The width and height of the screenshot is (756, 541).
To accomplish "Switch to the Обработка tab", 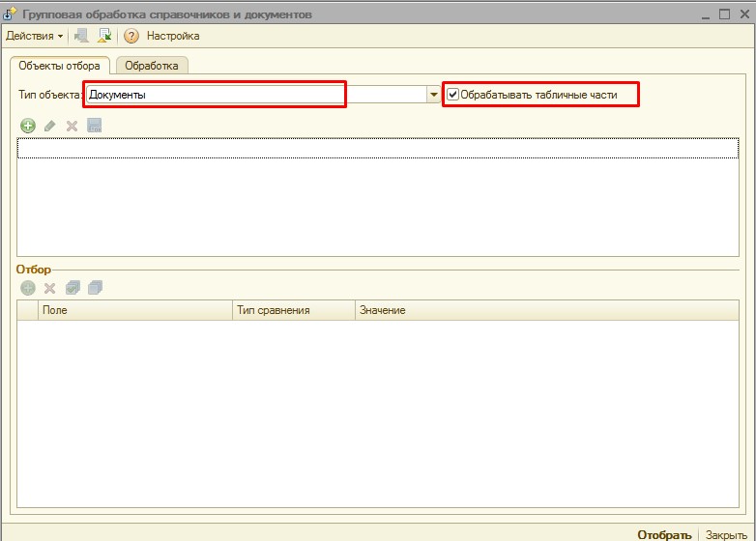I will [x=151, y=66].
